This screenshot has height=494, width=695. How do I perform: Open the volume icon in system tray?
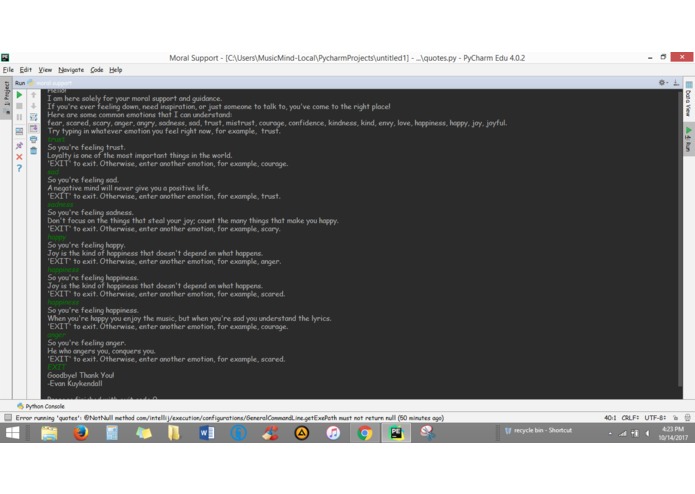(648, 433)
